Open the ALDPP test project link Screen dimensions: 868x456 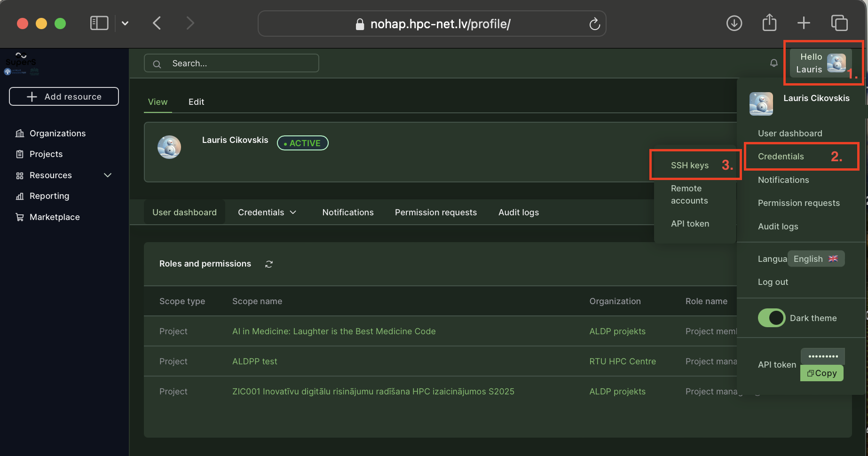click(x=254, y=362)
